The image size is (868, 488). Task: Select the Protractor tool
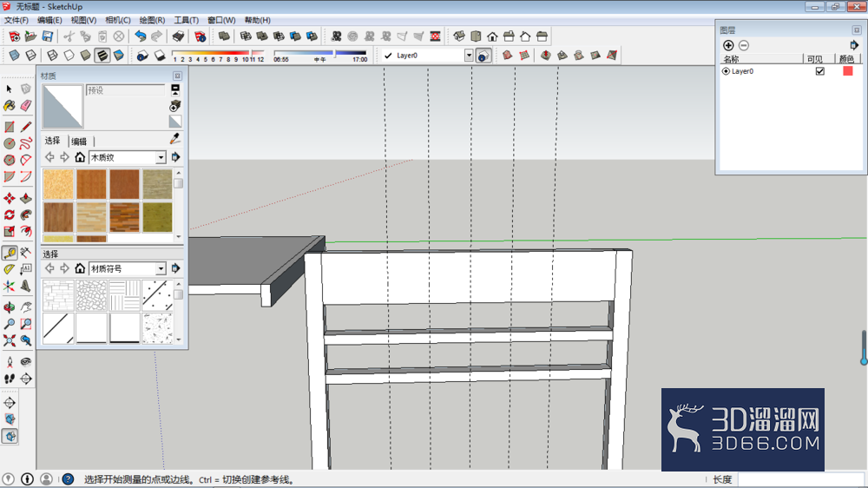tap(10, 269)
